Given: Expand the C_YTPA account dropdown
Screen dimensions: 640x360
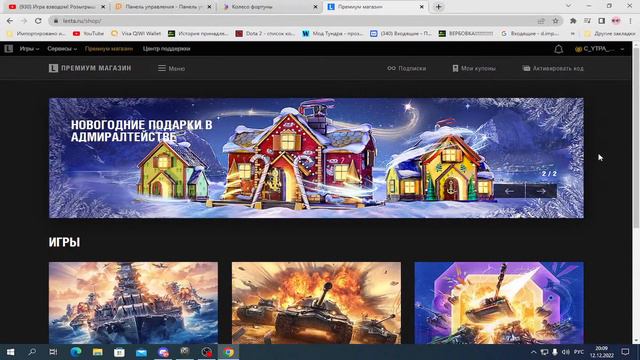Looking at the screenshot, I should pyautogui.click(x=600, y=49).
